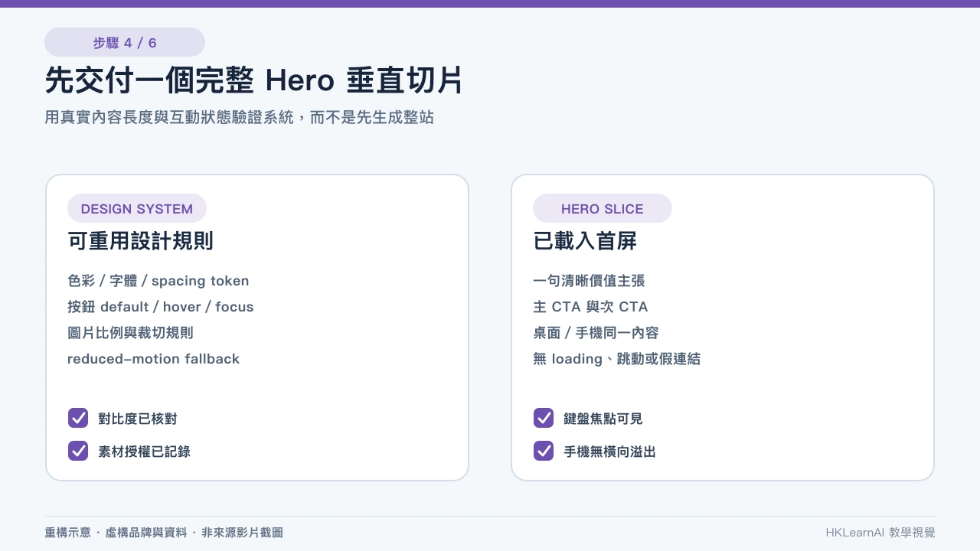Click the line 主 CTA 與次 CTA
Screen dimensions: 980x551
pos(590,307)
